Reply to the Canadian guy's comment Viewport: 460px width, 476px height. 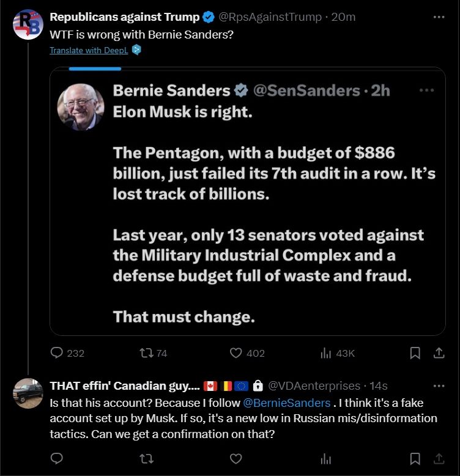(57, 458)
